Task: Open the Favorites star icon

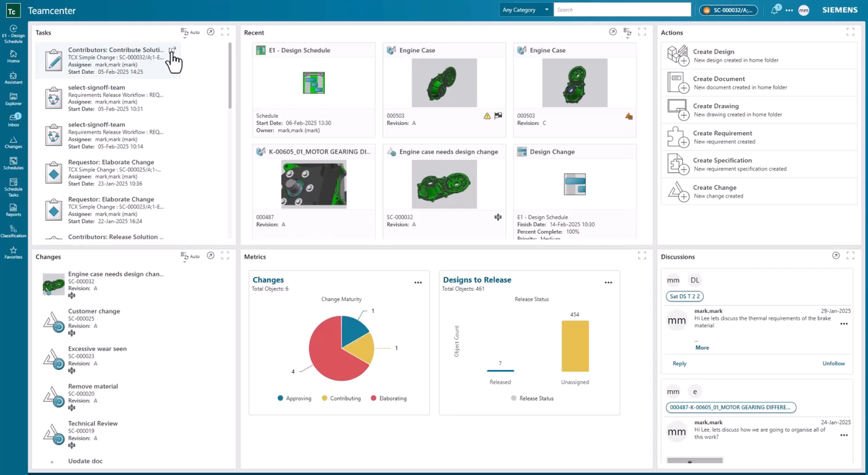Action: click(13, 253)
